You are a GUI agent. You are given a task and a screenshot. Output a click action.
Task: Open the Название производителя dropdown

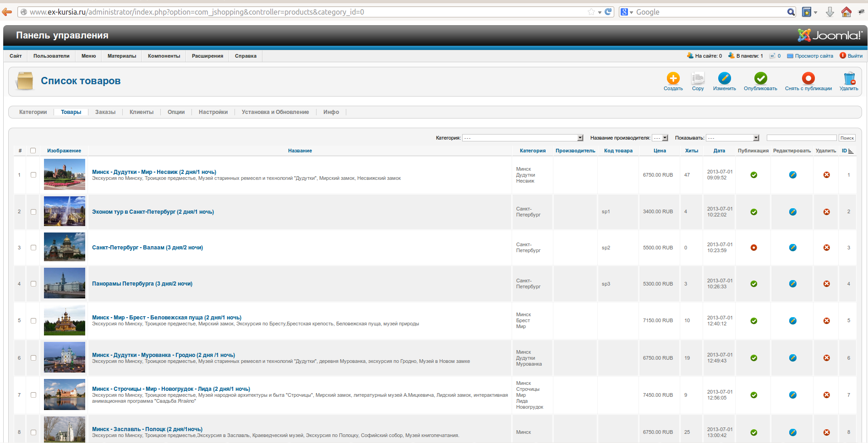tap(660, 138)
